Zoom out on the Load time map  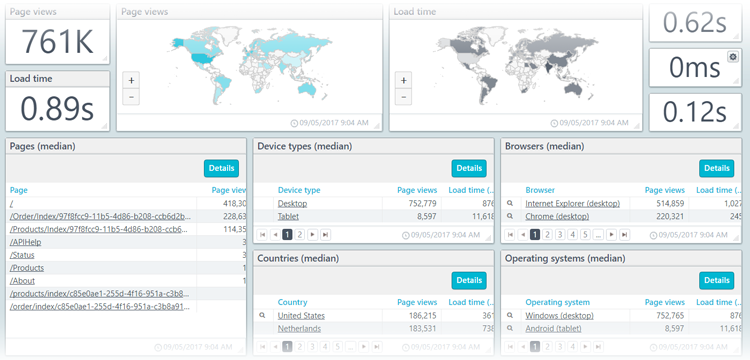coord(404,97)
